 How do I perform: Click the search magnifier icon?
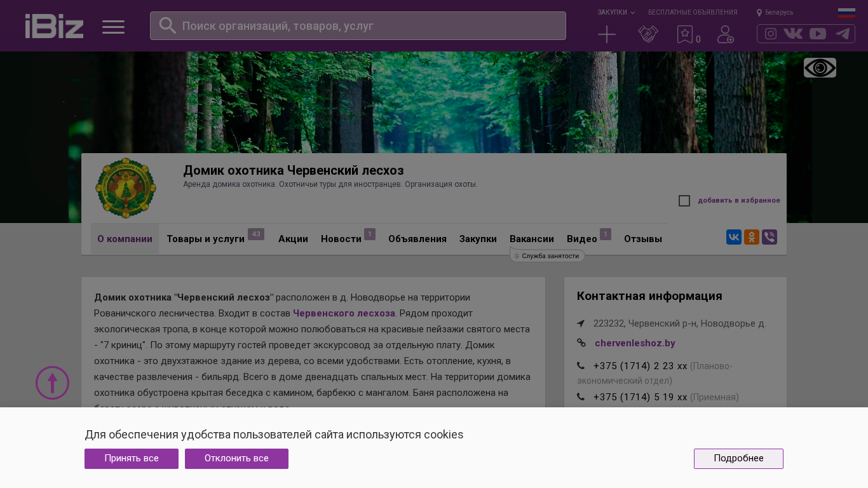tap(167, 25)
